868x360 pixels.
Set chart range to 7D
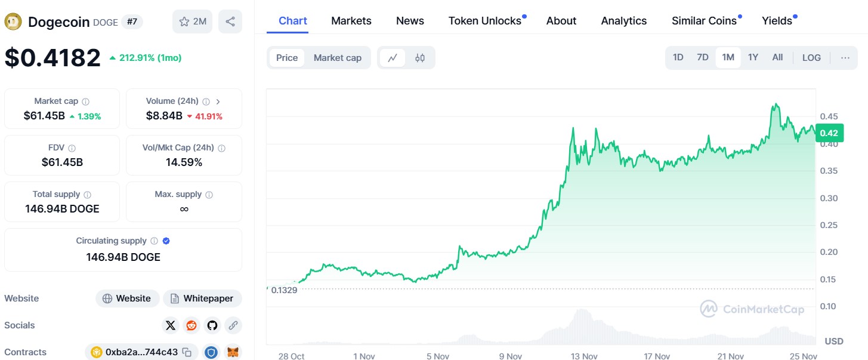point(703,58)
